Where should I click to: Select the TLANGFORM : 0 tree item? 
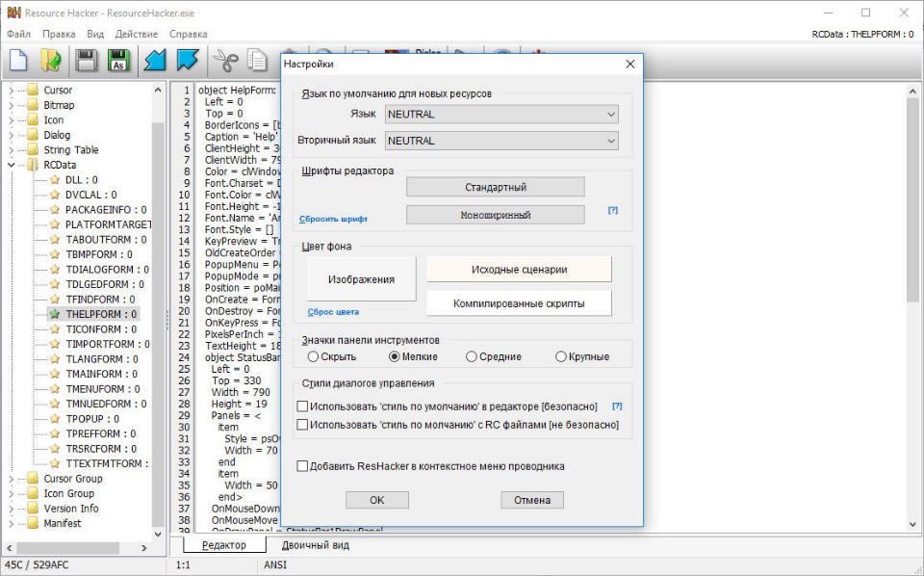click(102, 359)
